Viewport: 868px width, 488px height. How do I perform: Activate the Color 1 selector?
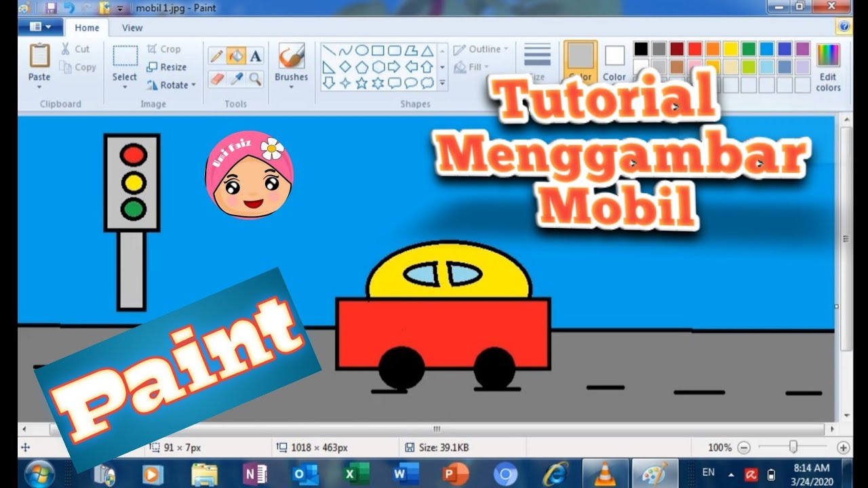pos(580,62)
